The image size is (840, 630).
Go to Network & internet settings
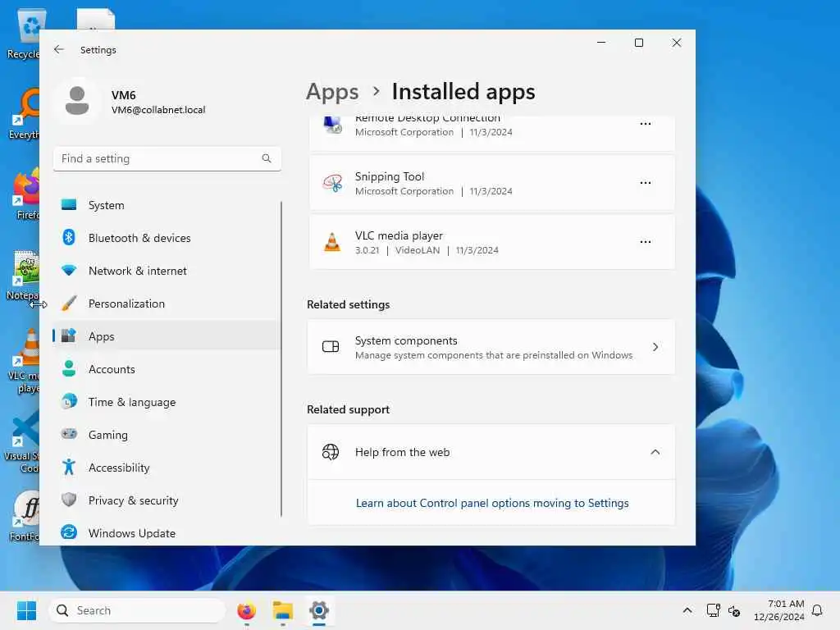coord(166,271)
